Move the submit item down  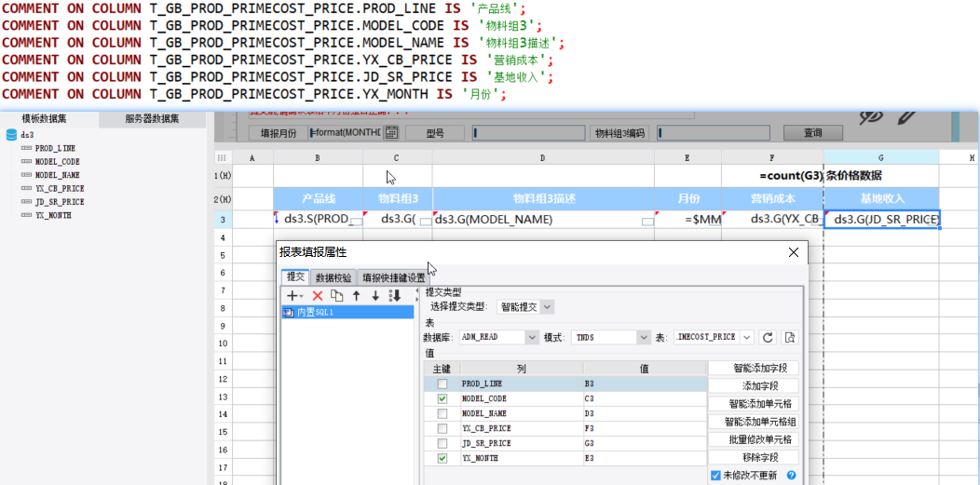coord(375,296)
